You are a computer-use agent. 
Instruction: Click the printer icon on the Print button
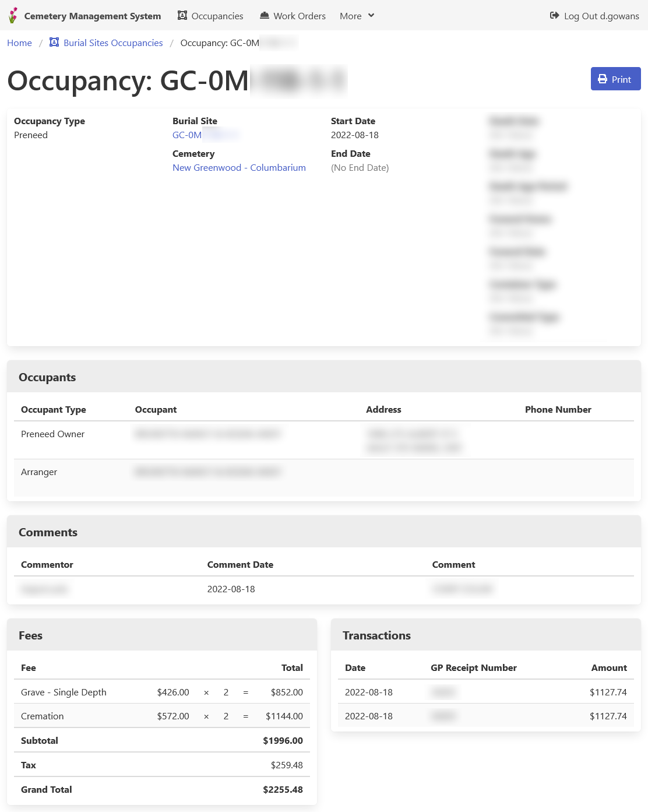point(601,79)
